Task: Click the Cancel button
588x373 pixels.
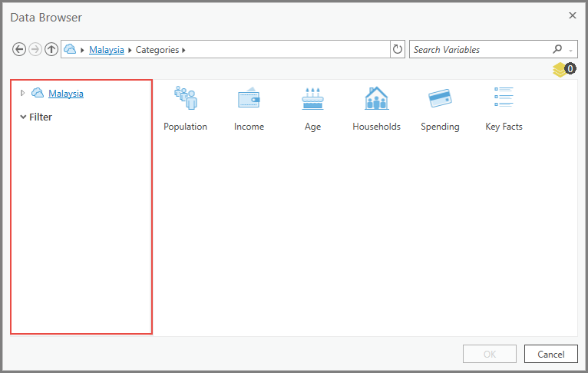Action: (551, 354)
